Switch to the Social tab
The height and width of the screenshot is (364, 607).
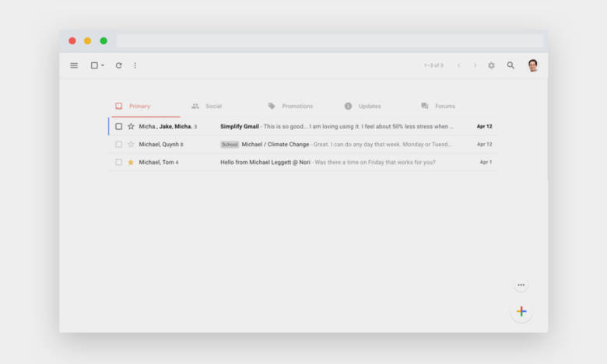(207, 106)
